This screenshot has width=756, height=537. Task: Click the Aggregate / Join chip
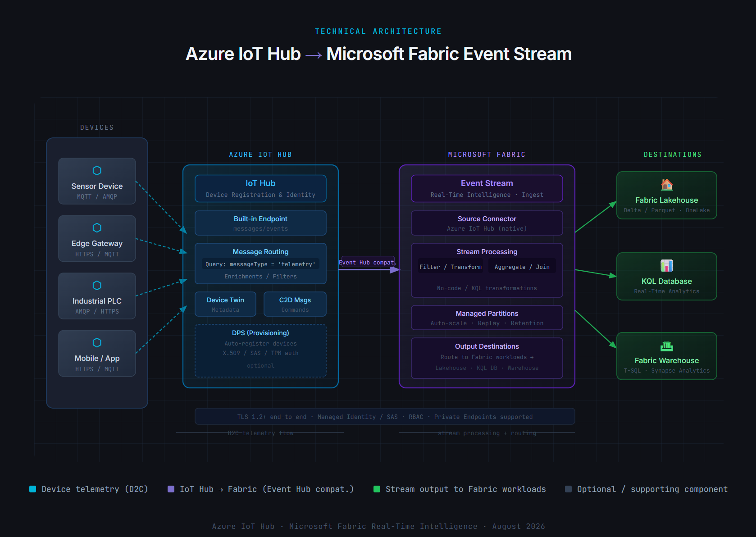pyautogui.click(x=522, y=267)
